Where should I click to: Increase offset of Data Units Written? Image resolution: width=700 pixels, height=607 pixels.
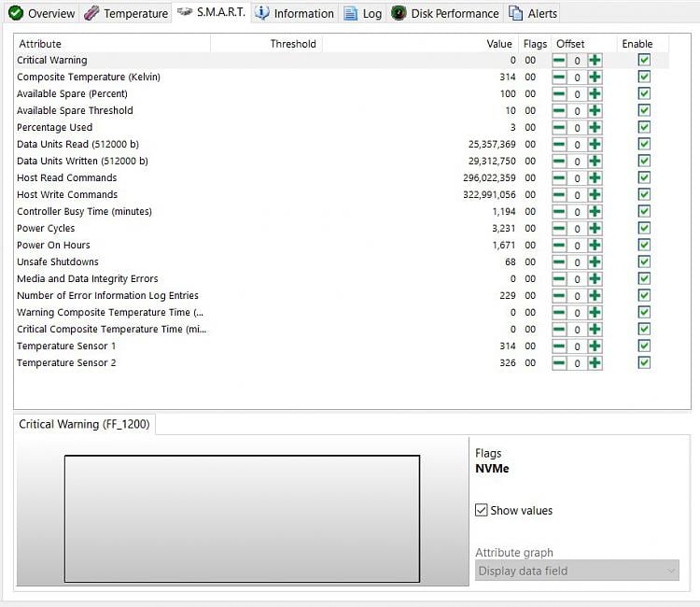(x=595, y=162)
